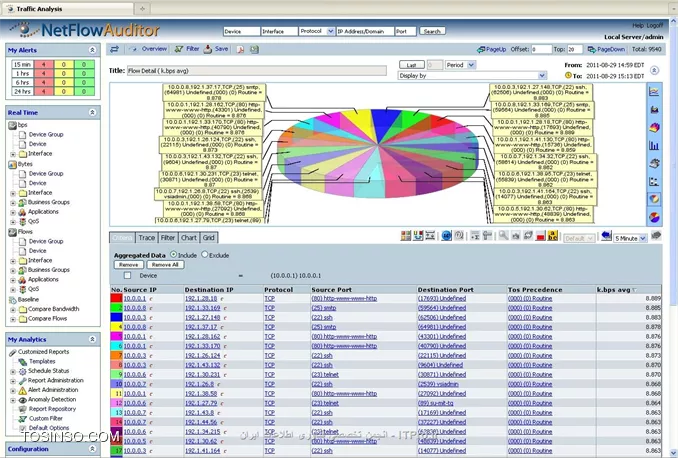This screenshot has height=458, width=678.
Task: Click the Last button
Action: (x=411, y=65)
